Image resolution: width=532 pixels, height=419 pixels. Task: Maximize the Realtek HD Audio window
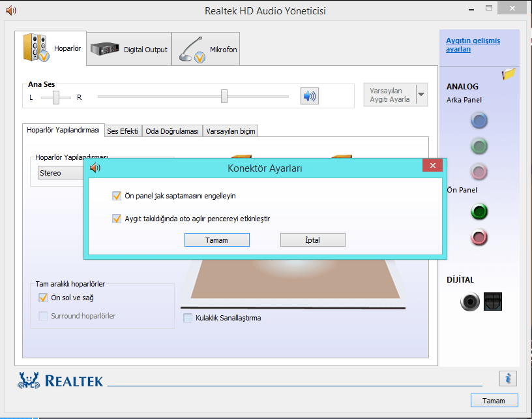click(x=489, y=8)
